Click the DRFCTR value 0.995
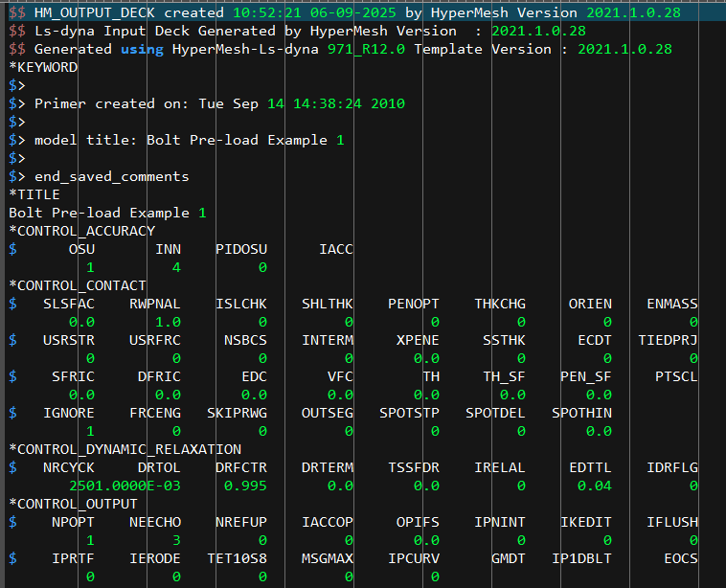The width and height of the screenshot is (726, 588). (245, 486)
